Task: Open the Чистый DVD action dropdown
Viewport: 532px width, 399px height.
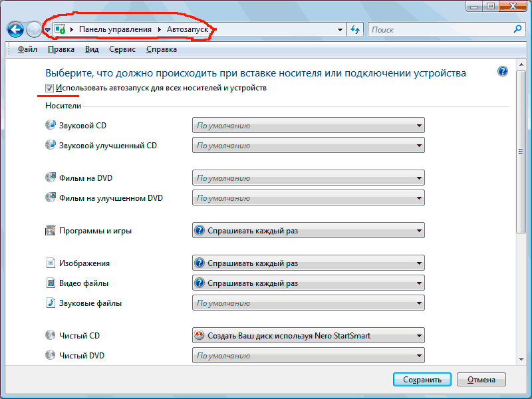Action: (x=309, y=356)
